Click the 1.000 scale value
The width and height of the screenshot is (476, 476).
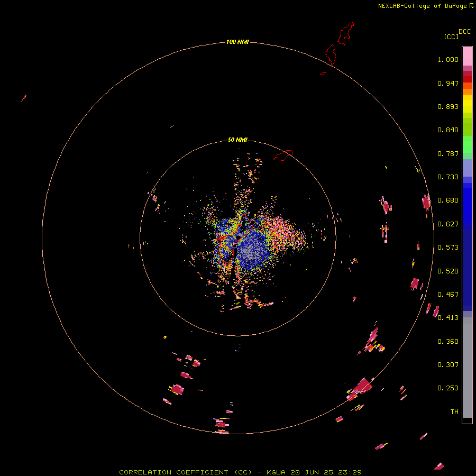[448, 59]
